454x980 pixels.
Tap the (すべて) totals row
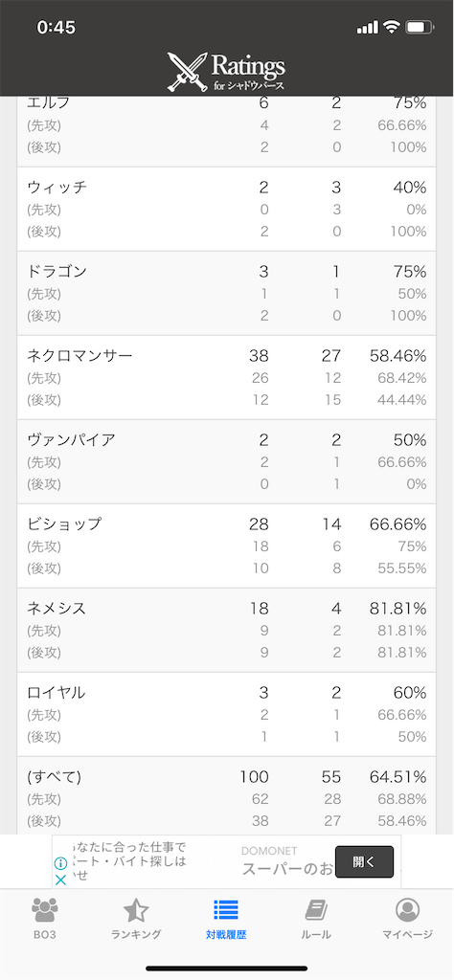pyautogui.click(x=226, y=795)
